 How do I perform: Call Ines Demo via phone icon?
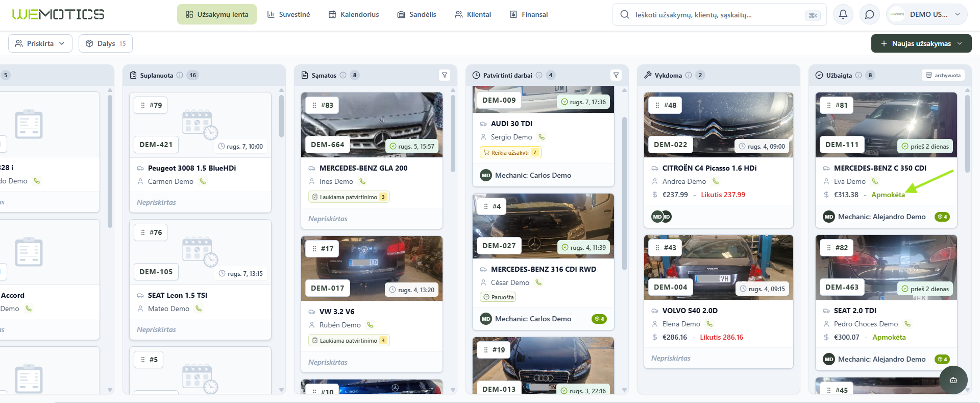tap(362, 181)
